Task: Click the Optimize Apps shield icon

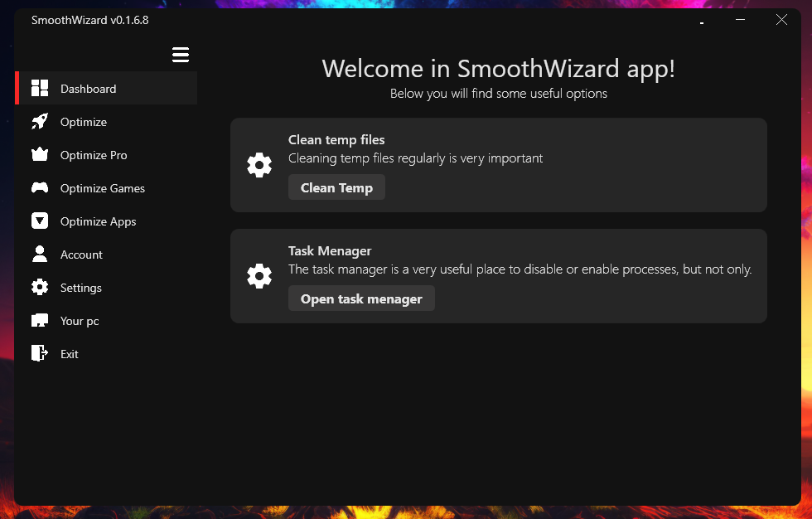Action: point(40,221)
